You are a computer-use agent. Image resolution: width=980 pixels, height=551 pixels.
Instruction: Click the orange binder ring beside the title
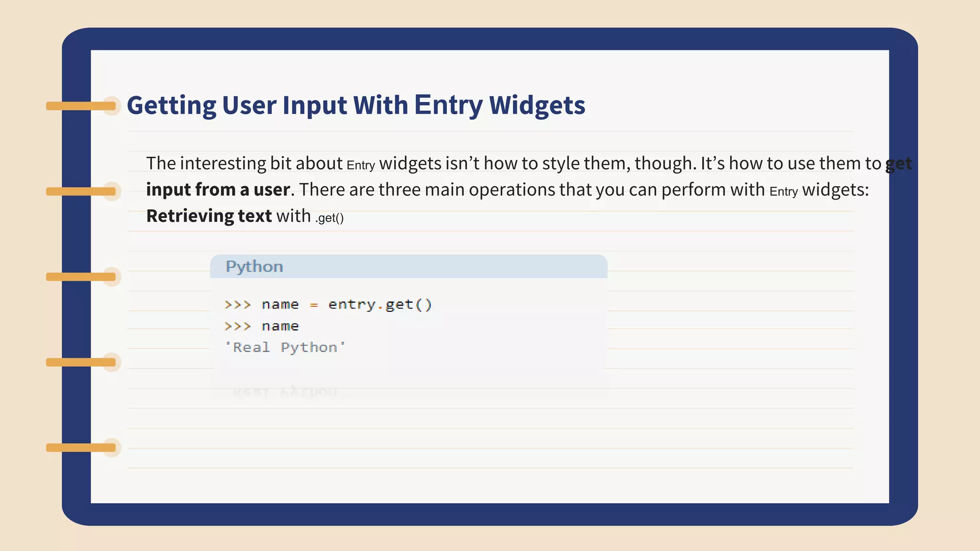pos(81,106)
